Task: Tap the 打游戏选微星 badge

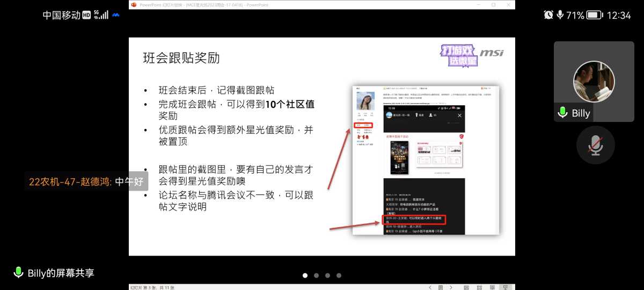Action: pos(459,55)
